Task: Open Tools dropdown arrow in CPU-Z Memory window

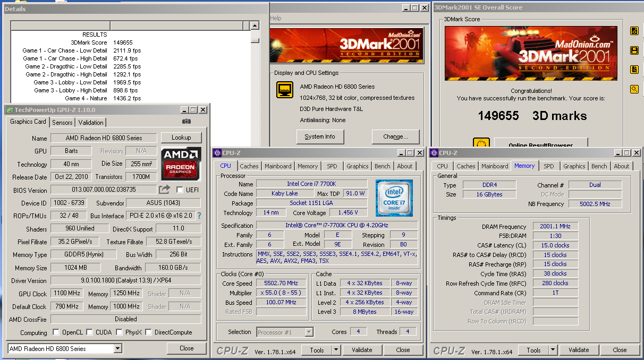Action: 553,350
